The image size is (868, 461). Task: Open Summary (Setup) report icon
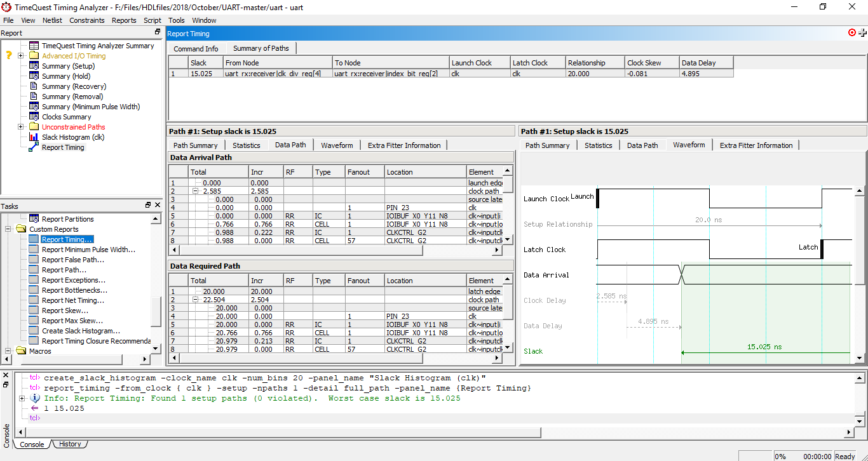(x=34, y=66)
